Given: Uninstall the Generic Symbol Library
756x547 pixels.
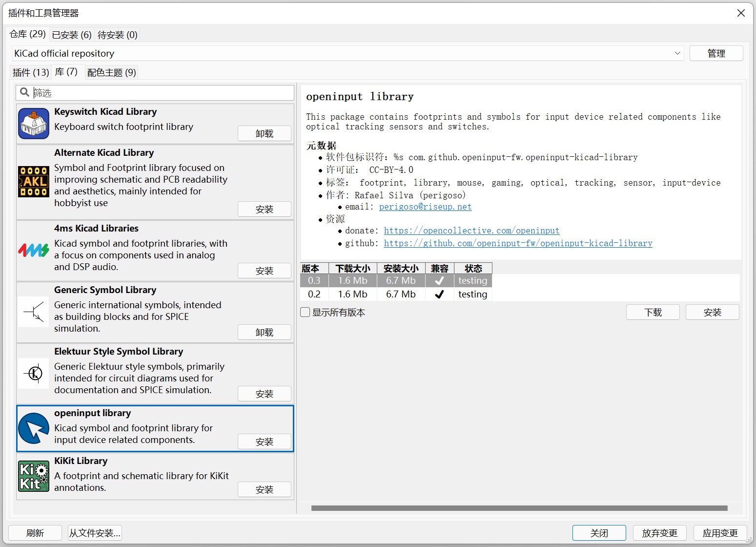Looking at the screenshot, I should click(x=265, y=332).
